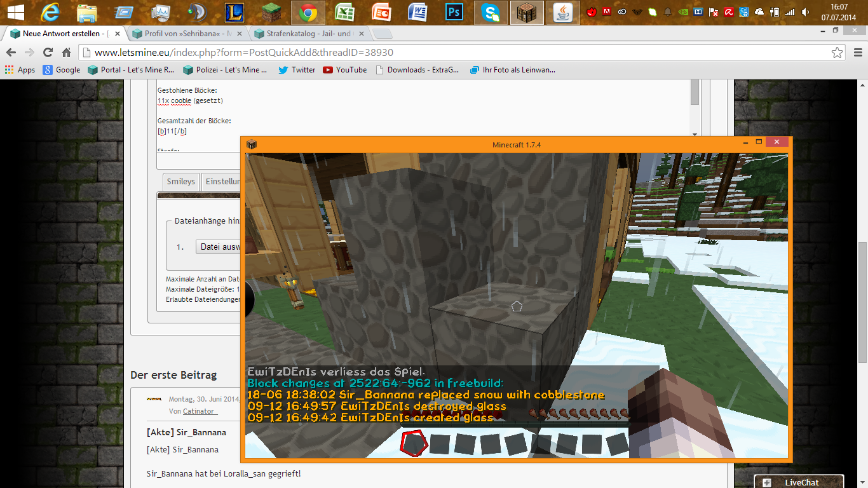Bookmark this page with the star icon
Screen dimensions: 868x488
(x=837, y=53)
